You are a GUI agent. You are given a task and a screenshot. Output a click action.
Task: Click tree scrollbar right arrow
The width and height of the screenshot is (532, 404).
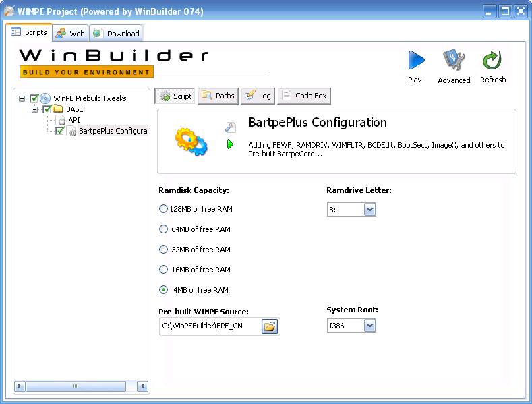[142, 386]
